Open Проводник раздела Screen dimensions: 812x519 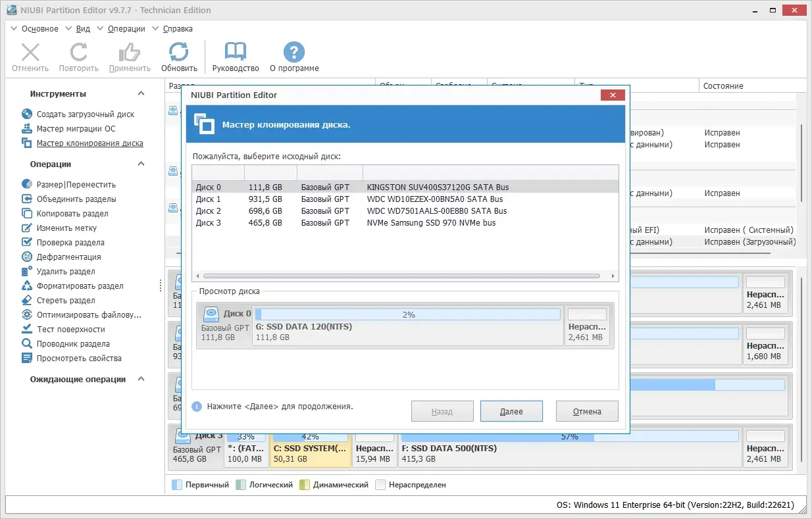pos(73,344)
